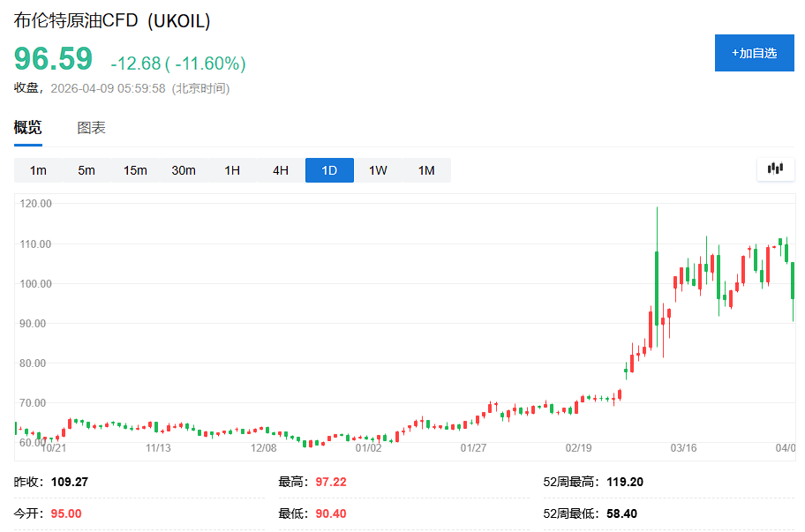
Task: Click the 70.00 y-axis label
Action: click(x=33, y=402)
